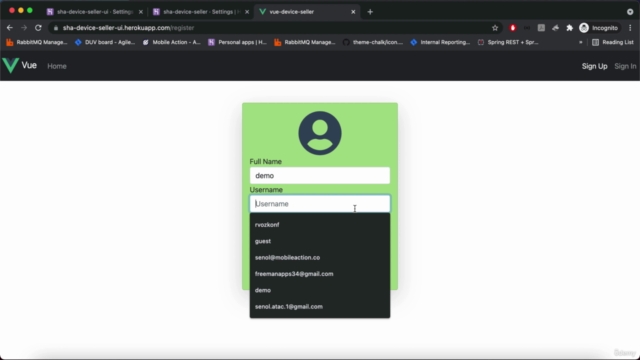Open the theme-chalk/icon bookmark

click(373, 42)
